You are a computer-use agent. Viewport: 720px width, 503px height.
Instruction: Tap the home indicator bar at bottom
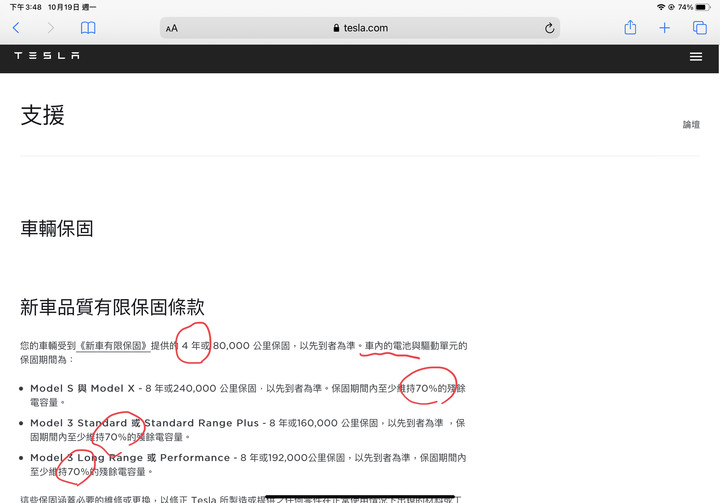coord(360,497)
